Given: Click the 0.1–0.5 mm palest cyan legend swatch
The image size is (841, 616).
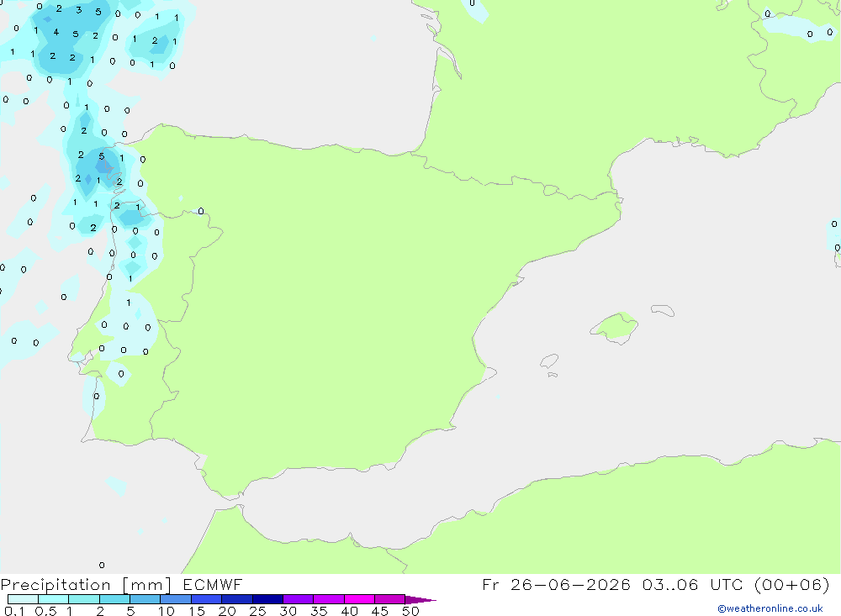Looking at the screenshot, I should point(23,599).
